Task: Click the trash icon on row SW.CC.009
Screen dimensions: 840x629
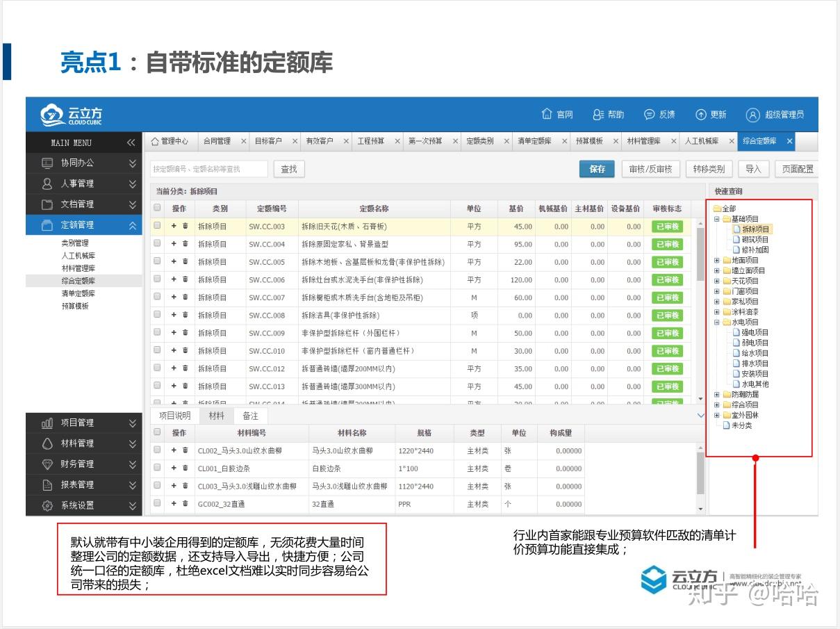Action: point(186,333)
